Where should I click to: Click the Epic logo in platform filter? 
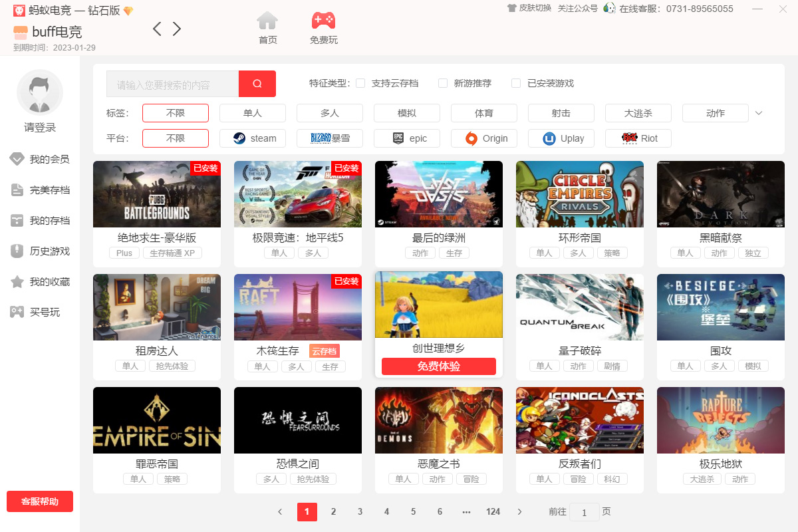(x=398, y=138)
